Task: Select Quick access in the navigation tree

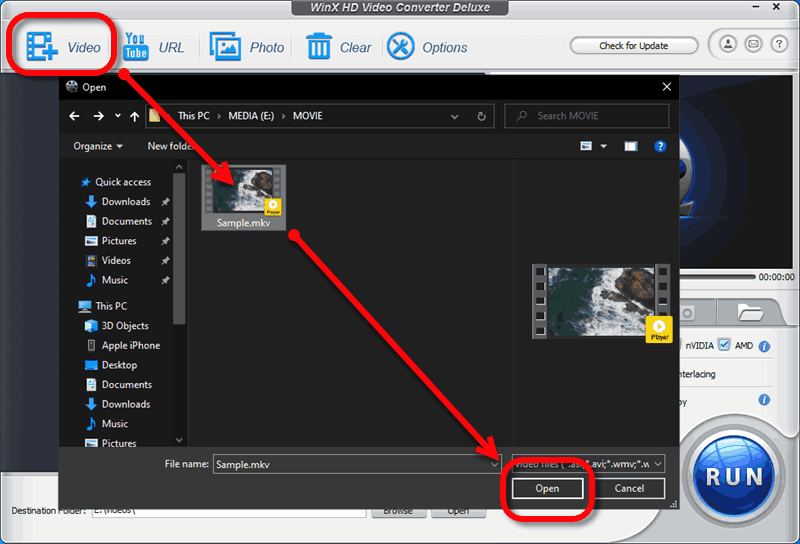Action: click(116, 182)
